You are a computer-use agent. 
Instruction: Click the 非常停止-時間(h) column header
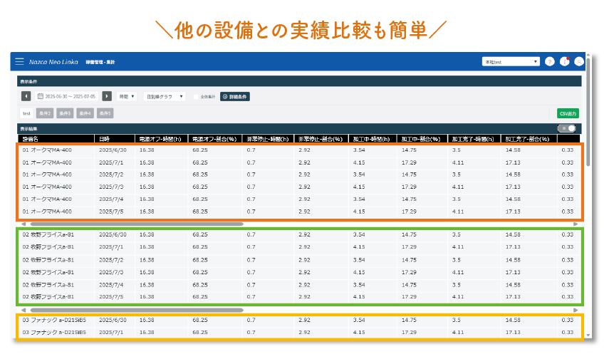(x=268, y=139)
